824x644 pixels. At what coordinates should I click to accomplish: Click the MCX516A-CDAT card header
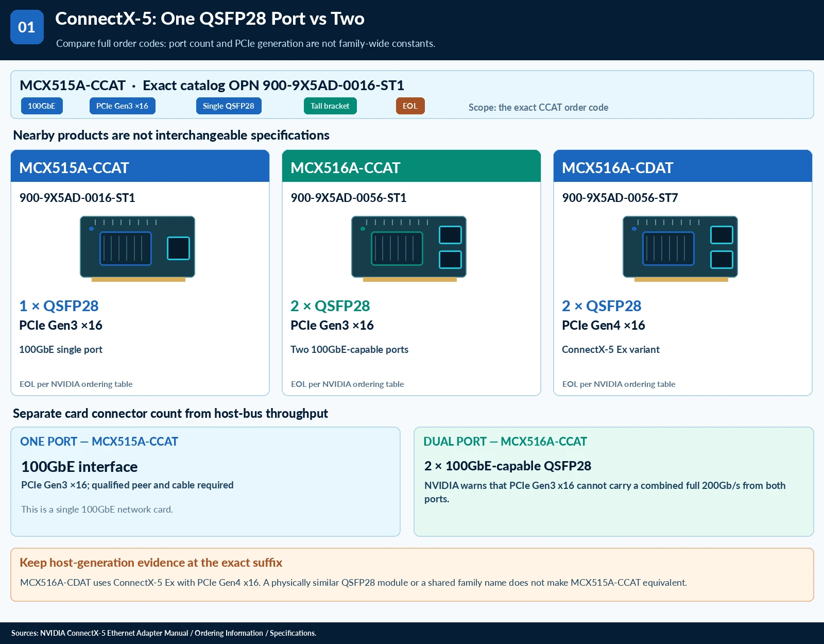[683, 166]
